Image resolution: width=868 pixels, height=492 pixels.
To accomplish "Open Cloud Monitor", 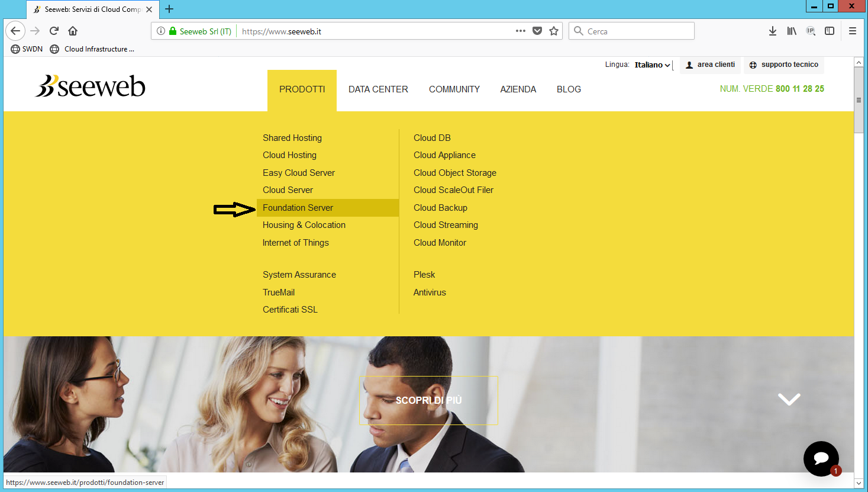I will pyautogui.click(x=440, y=243).
